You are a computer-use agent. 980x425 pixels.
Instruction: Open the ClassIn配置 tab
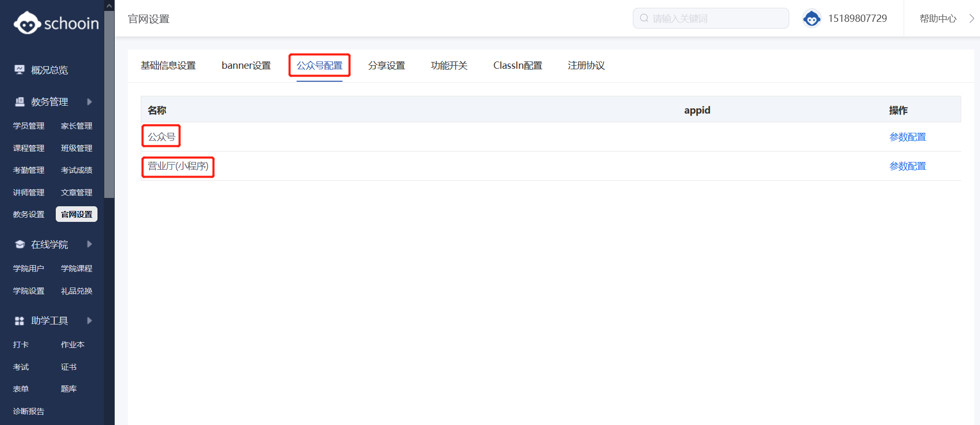tap(518, 66)
